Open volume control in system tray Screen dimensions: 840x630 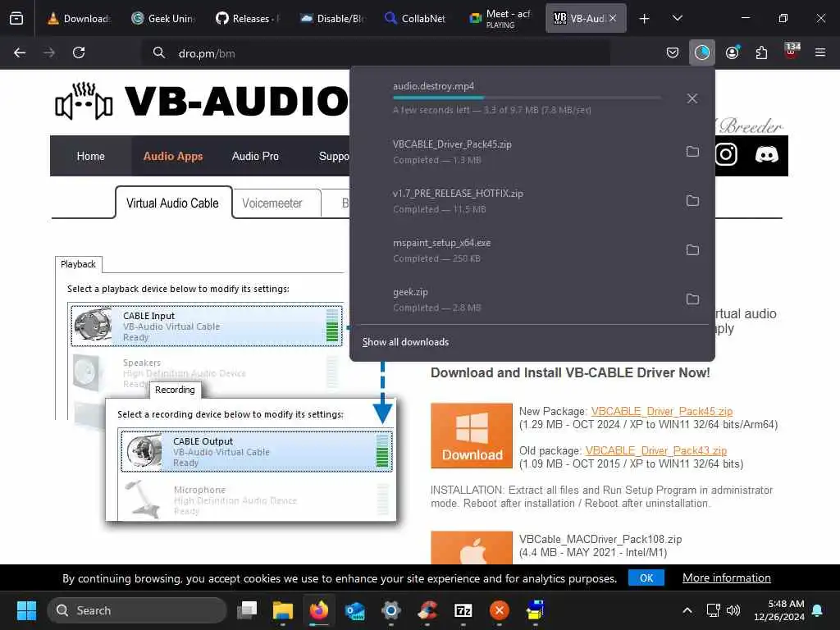(x=733, y=610)
